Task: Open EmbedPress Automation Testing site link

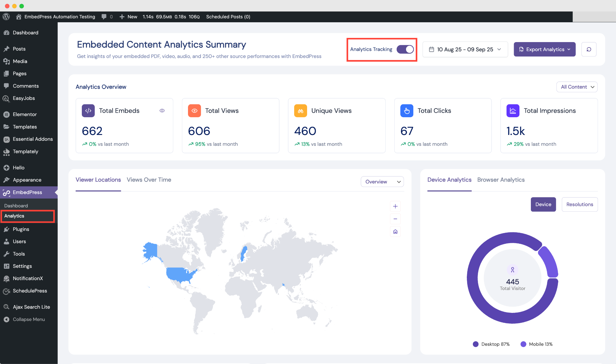Action: tap(60, 17)
